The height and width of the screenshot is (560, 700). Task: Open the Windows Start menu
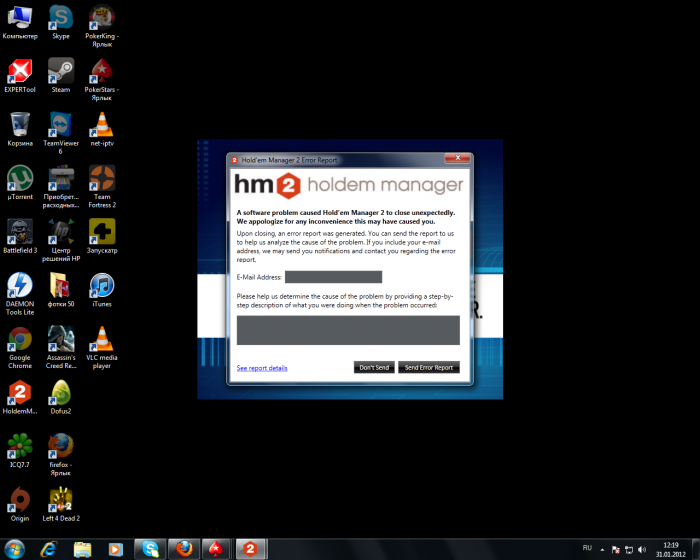click(x=14, y=549)
